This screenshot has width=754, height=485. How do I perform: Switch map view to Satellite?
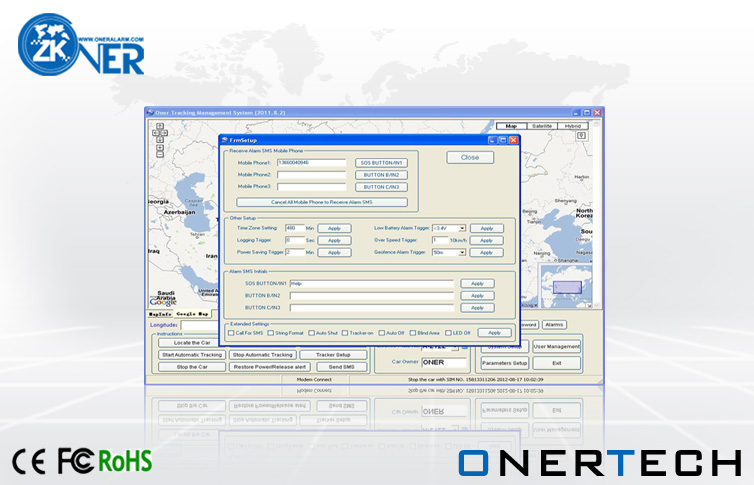pos(542,126)
